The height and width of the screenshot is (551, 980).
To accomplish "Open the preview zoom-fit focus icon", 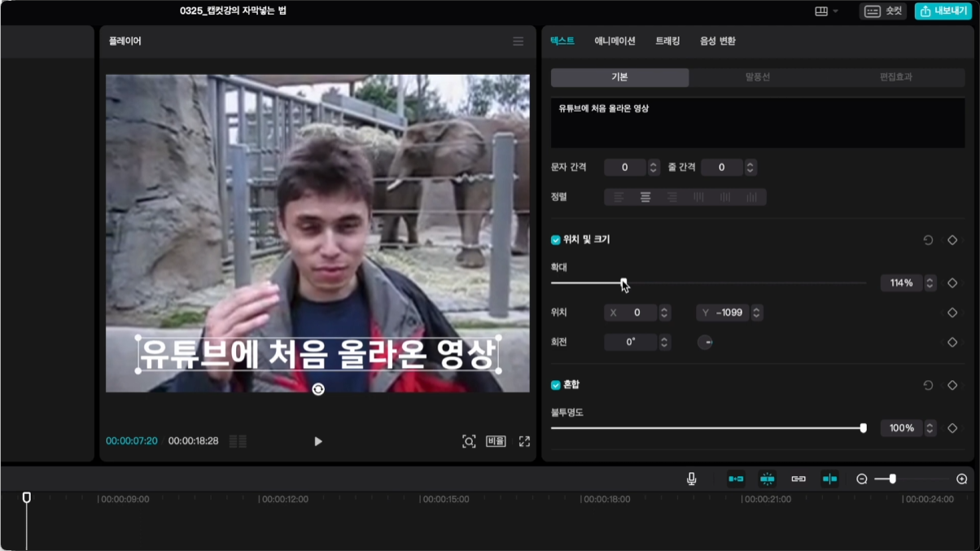I will [x=469, y=441].
